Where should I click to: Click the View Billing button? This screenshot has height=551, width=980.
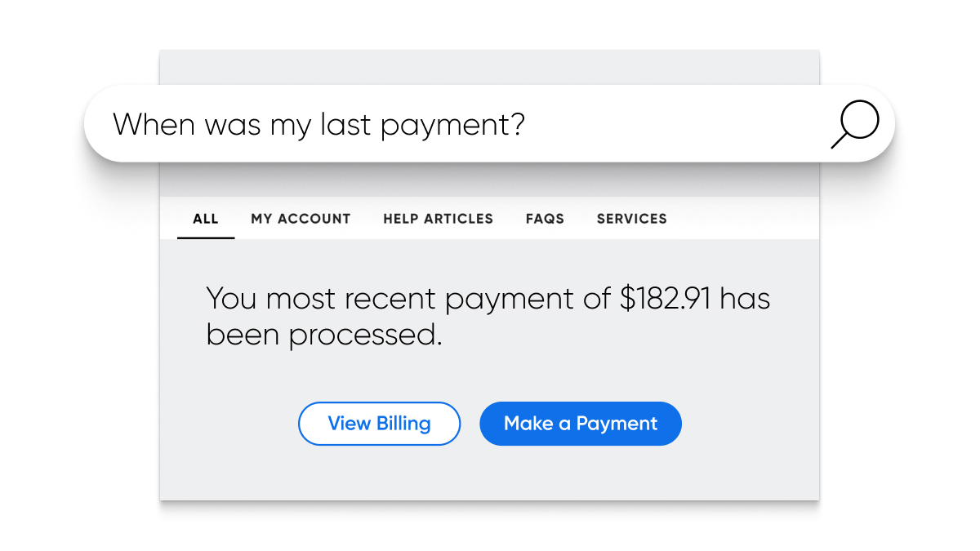click(379, 424)
